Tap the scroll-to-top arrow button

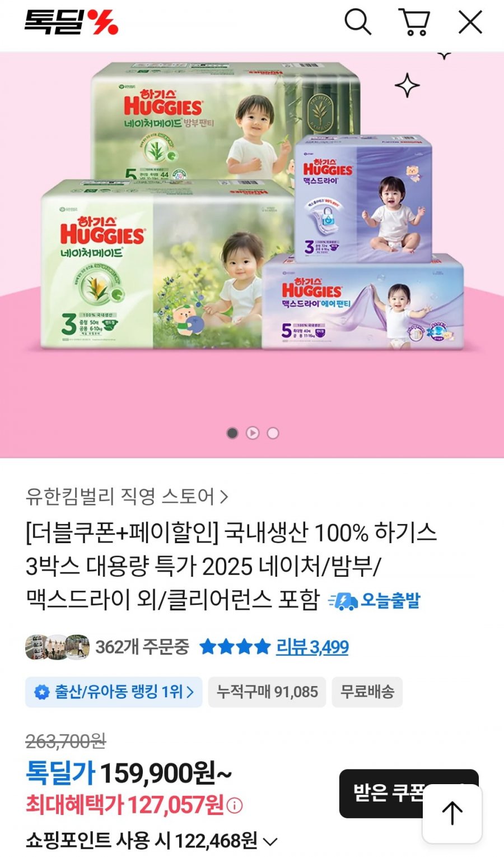click(x=452, y=813)
